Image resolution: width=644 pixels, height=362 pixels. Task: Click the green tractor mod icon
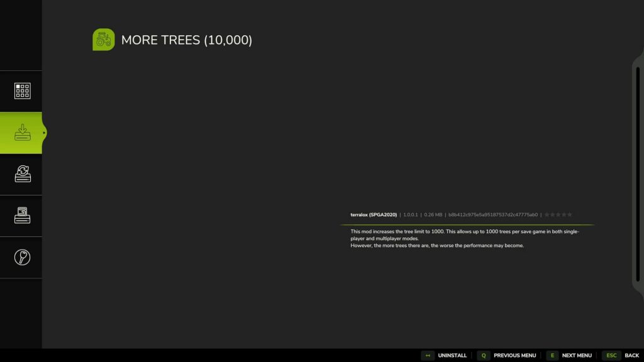[x=103, y=40]
